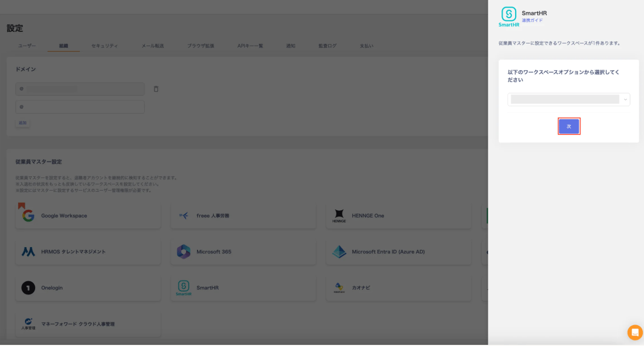Click the 従業員マスター設定 heading
Image resolution: width=644 pixels, height=346 pixels.
[38, 161]
